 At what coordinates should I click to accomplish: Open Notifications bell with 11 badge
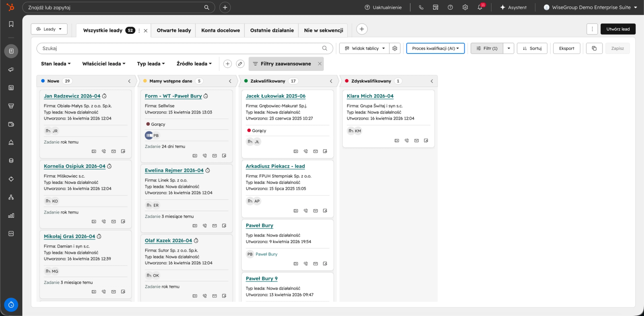[x=480, y=7]
